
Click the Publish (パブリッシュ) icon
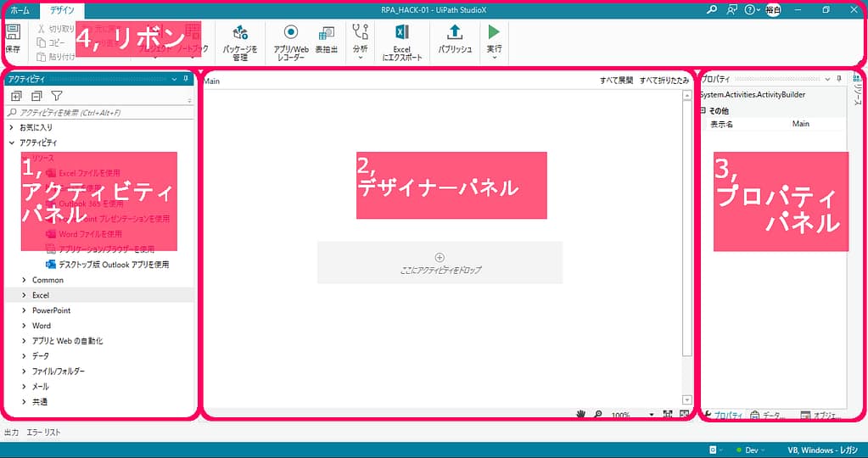point(455,33)
